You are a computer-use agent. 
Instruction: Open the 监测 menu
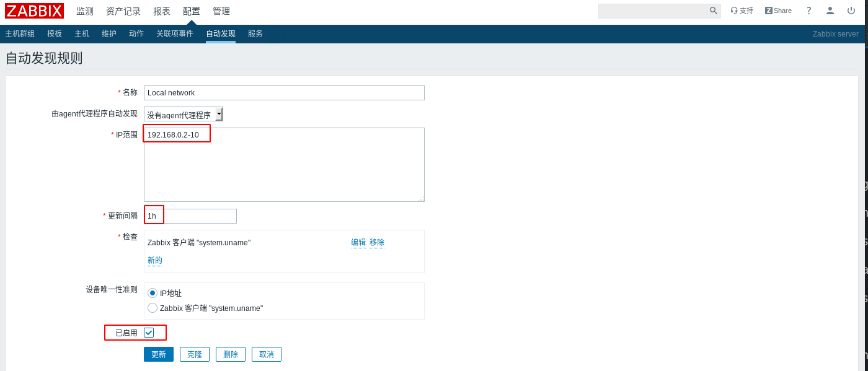click(x=85, y=11)
